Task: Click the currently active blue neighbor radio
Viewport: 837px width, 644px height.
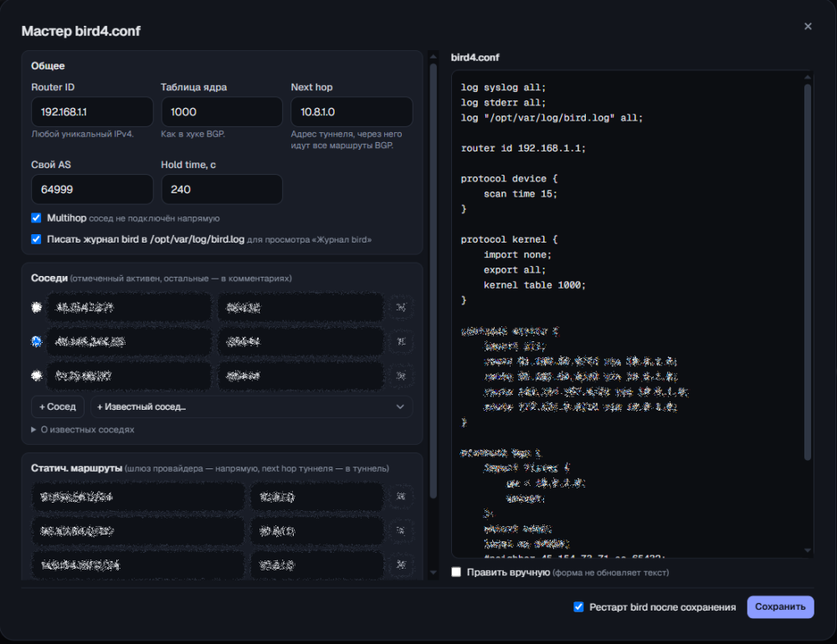Action: [x=36, y=341]
